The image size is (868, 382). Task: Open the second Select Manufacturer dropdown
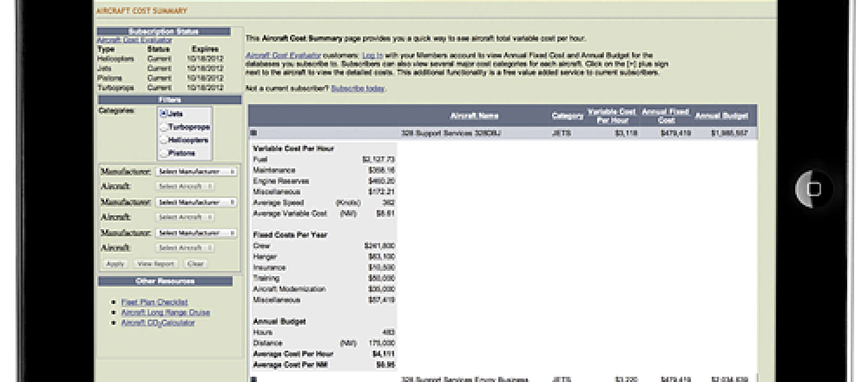click(196, 202)
